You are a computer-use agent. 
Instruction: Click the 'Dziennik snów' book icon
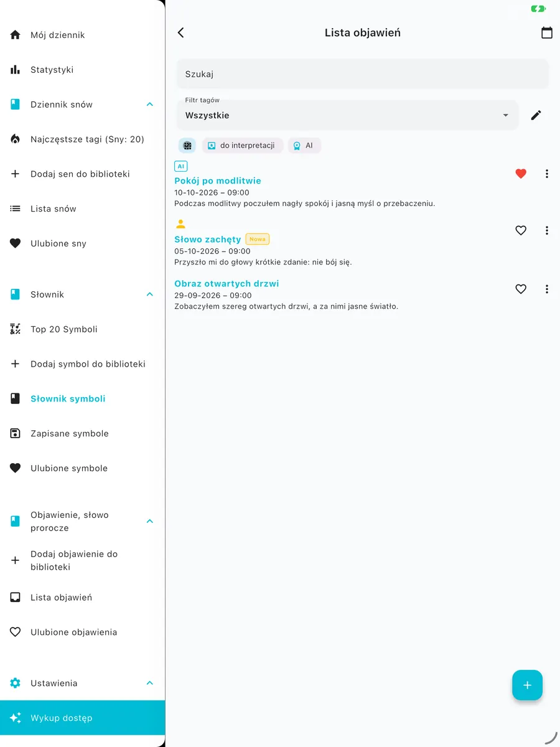pyautogui.click(x=16, y=105)
